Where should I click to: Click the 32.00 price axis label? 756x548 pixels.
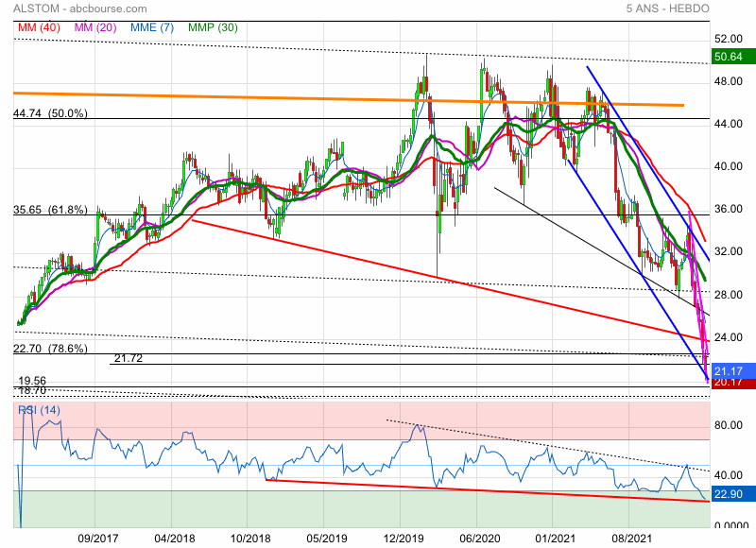[728, 251]
